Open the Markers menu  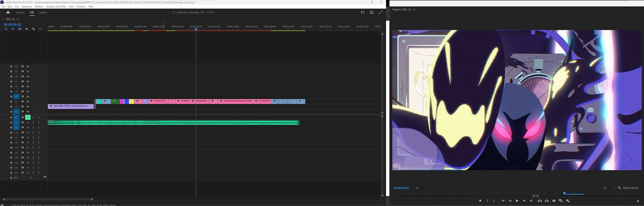(x=39, y=7)
